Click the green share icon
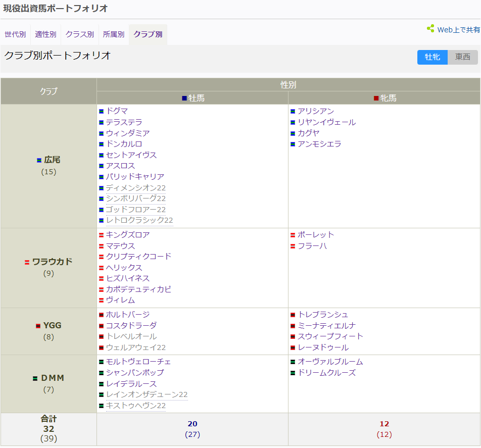The image size is (481, 448). [430, 29]
